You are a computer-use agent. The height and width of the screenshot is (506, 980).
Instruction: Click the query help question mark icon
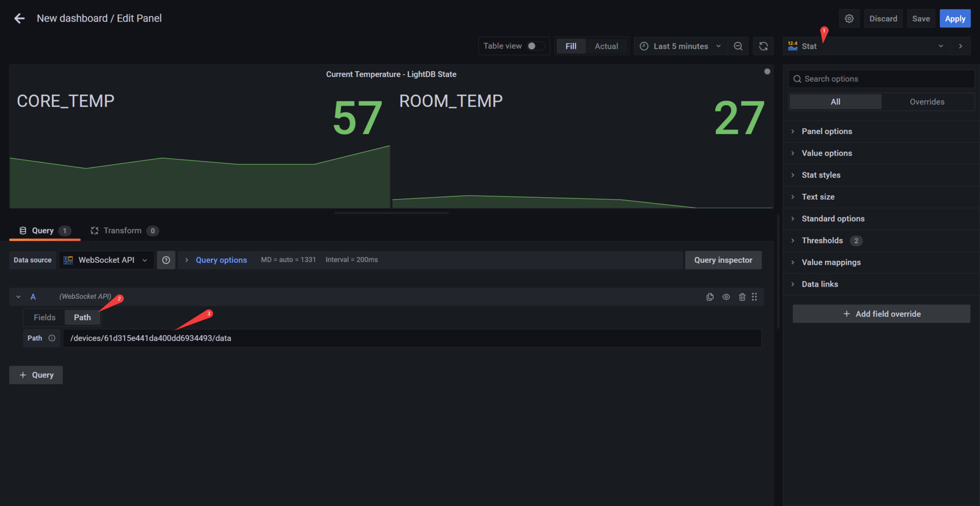click(x=166, y=260)
